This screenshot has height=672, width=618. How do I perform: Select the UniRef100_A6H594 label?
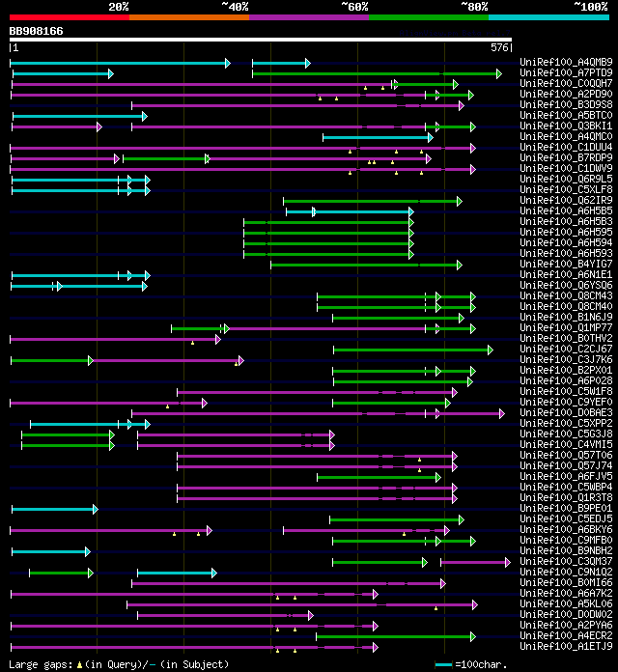[x=566, y=242]
